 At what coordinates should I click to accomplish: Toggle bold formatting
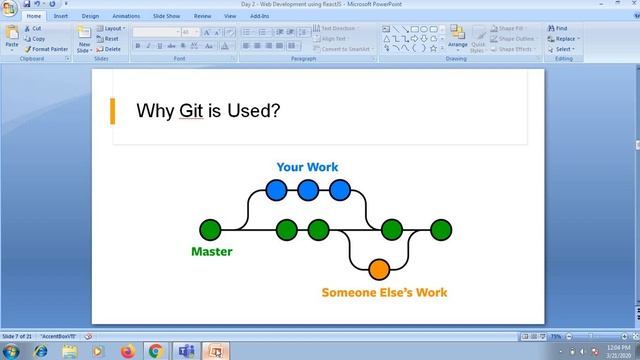tap(138, 46)
